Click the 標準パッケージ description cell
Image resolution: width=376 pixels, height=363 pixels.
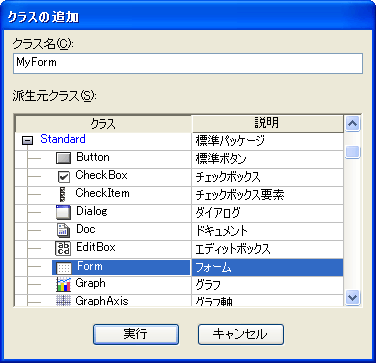(267, 141)
